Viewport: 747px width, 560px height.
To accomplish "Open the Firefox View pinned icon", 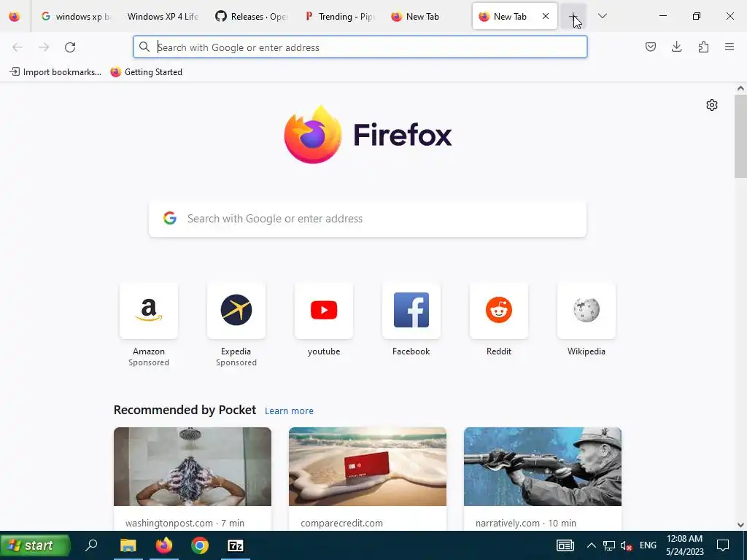I will 15,16.
